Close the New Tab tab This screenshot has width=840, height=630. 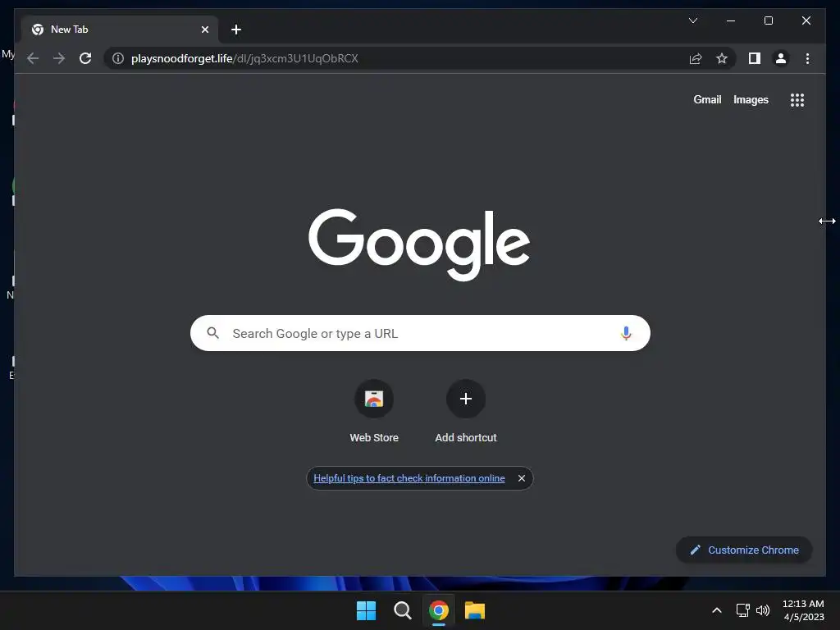pyautogui.click(x=204, y=30)
